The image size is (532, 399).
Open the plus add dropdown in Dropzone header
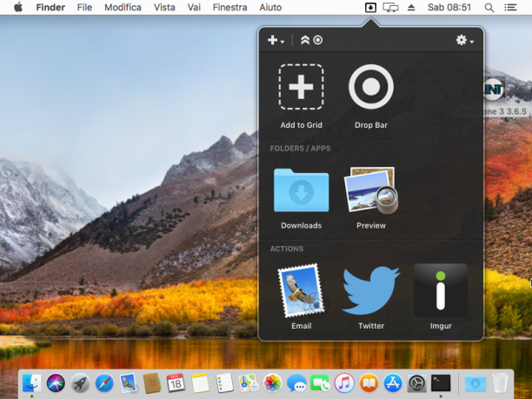tap(276, 40)
